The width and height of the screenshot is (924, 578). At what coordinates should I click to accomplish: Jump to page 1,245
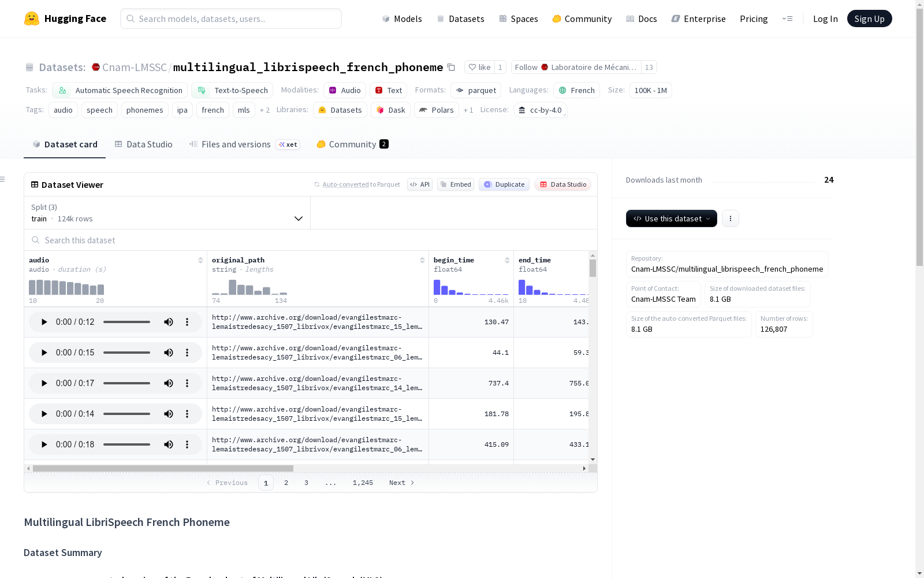click(x=363, y=483)
